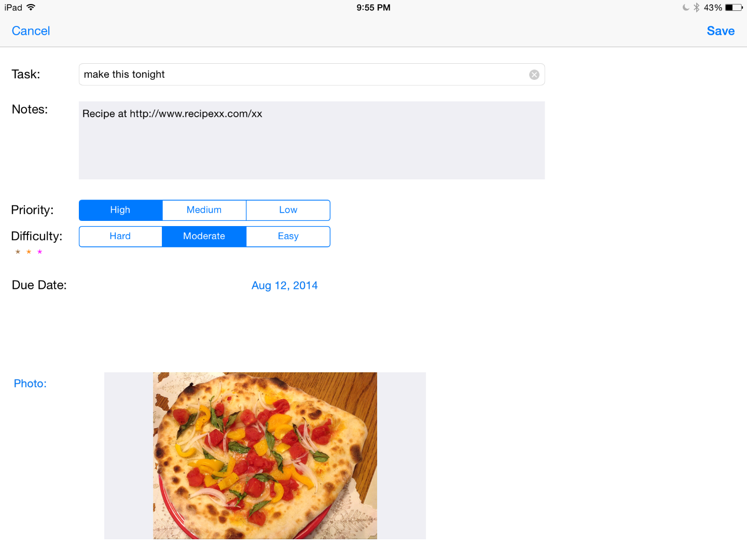Edit the Notes text area
747x560 pixels.
312,141
